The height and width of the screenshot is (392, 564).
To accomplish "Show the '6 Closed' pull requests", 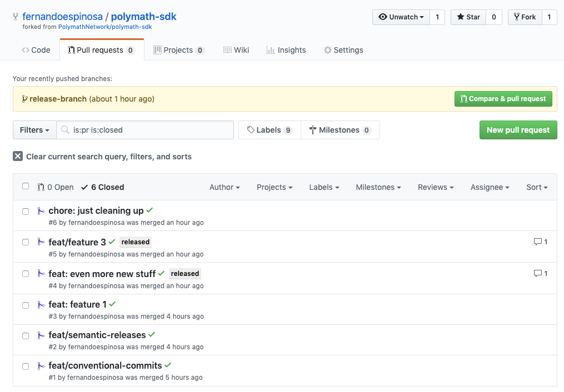I will (x=102, y=187).
